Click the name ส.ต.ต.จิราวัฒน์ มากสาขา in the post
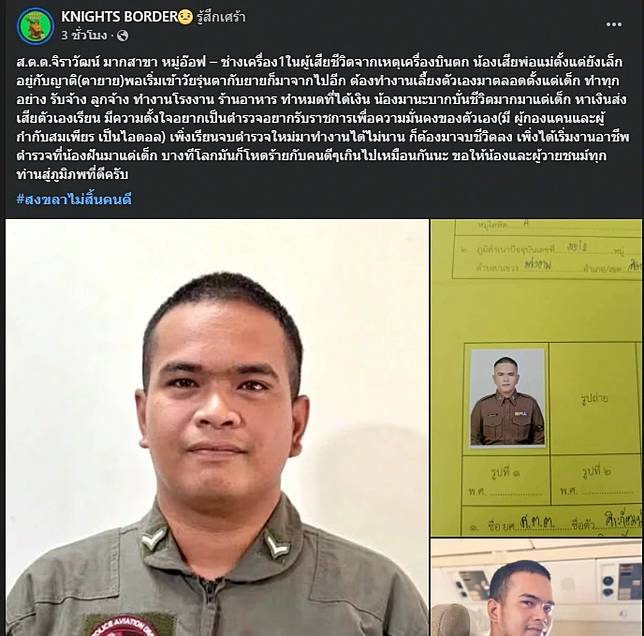The width and height of the screenshot is (644, 636). tap(83, 62)
